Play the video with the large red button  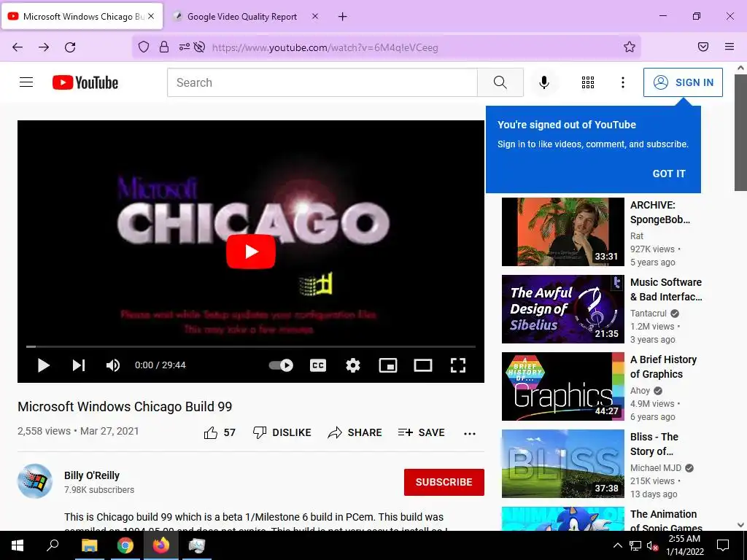point(251,252)
